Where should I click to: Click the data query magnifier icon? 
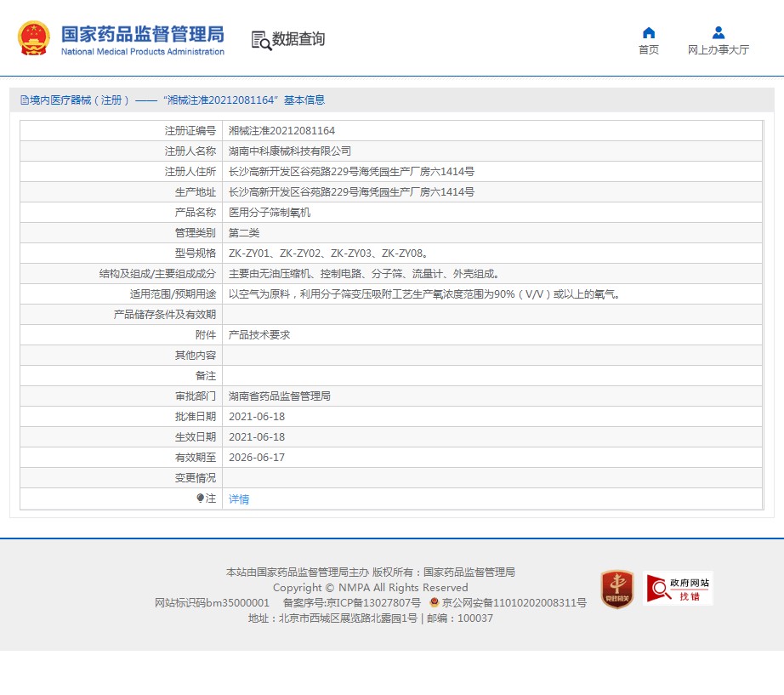coord(261,41)
